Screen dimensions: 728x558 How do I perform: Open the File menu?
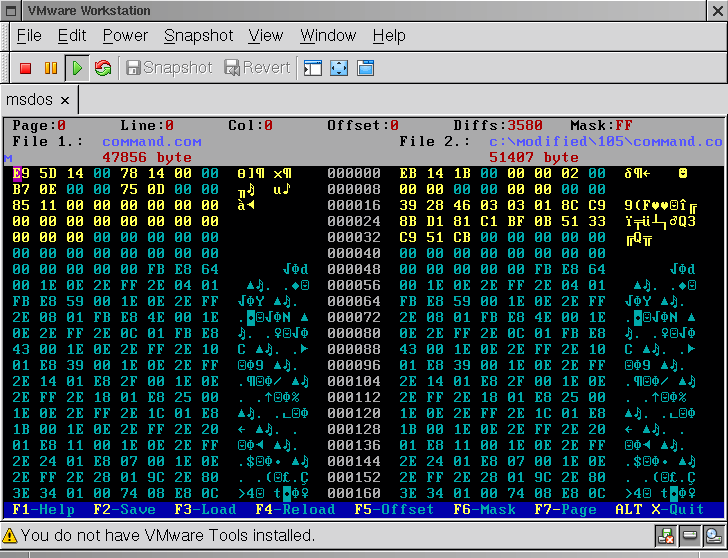(x=29, y=36)
